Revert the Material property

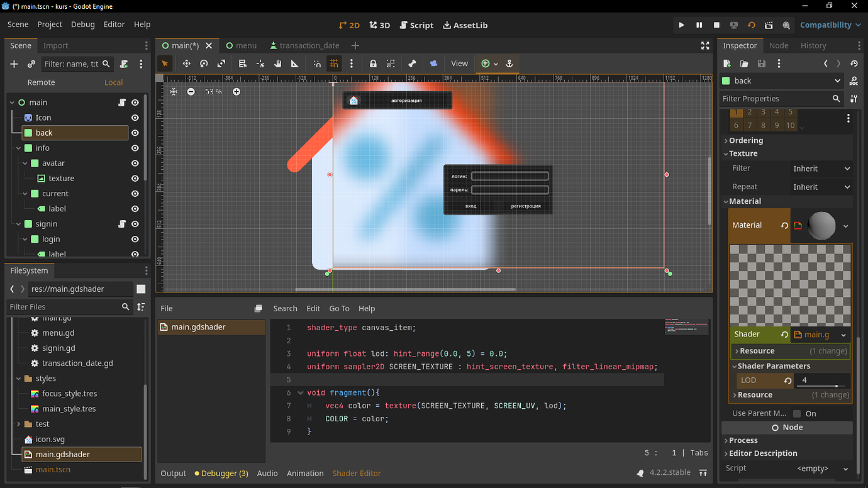784,225
